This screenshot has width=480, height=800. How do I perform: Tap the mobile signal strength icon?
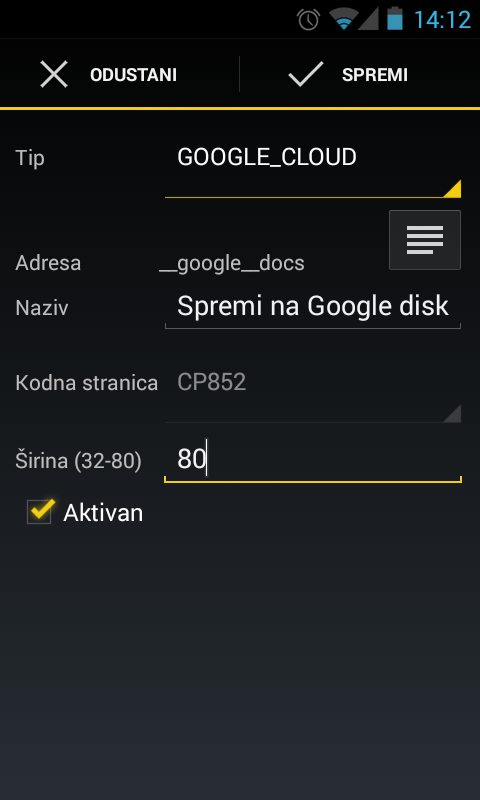(x=368, y=19)
